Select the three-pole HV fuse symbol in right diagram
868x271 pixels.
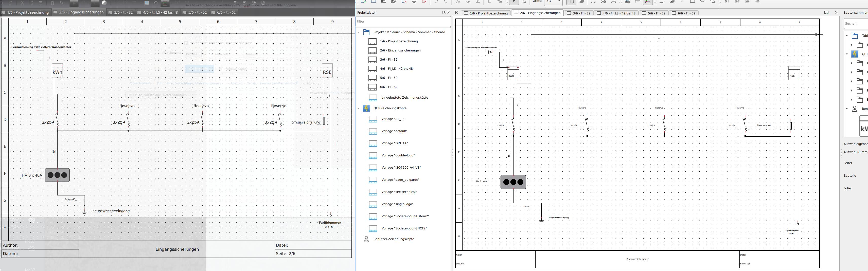pos(513,182)
